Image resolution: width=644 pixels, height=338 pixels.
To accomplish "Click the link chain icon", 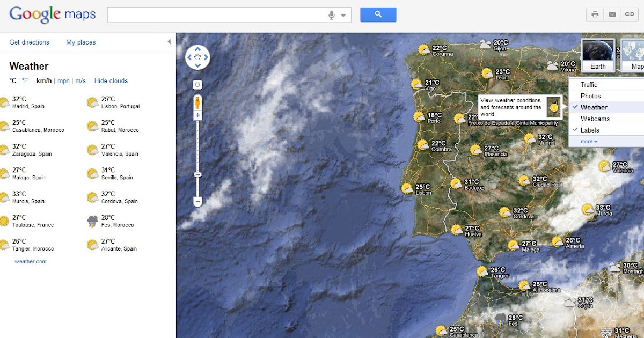I will tap(629, 14).
